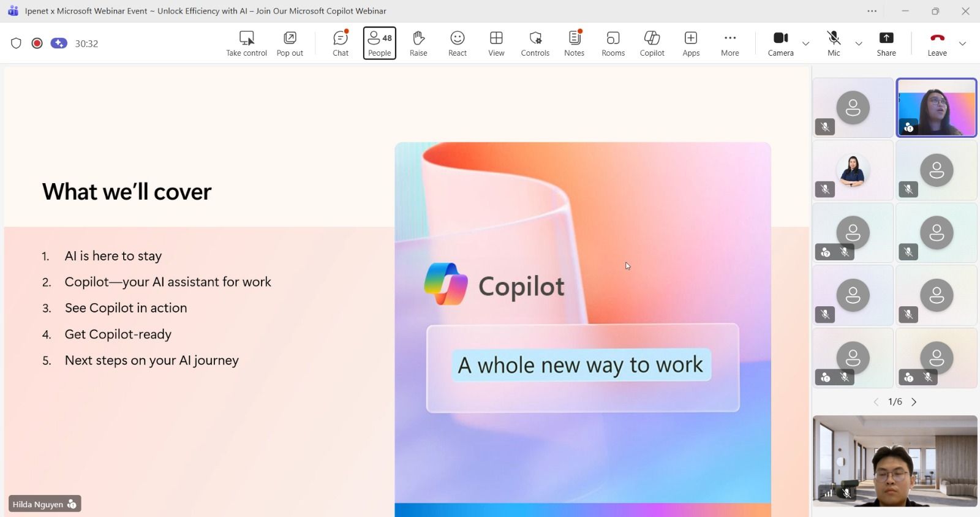The image size is (980, 517).
Task: Click Take control of the presentation
Action: (246, 43)
